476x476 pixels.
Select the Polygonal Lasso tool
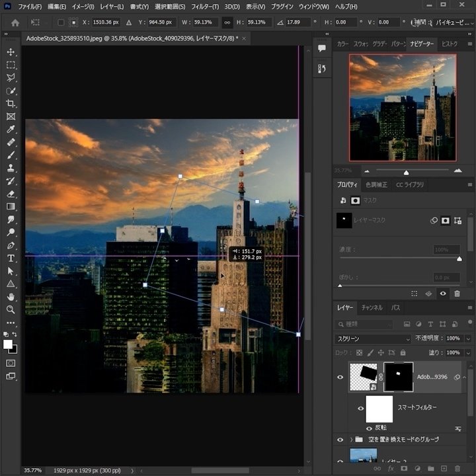click(11, 78)
